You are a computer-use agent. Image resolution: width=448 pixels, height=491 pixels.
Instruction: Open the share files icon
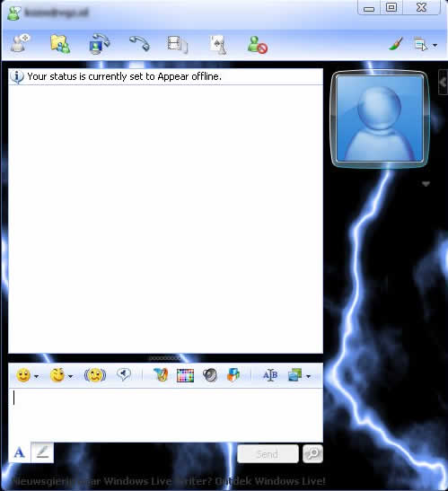[60, 44]
